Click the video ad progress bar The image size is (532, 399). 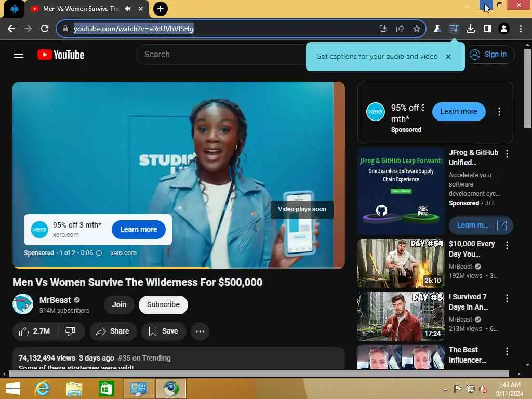coord(179,268)
